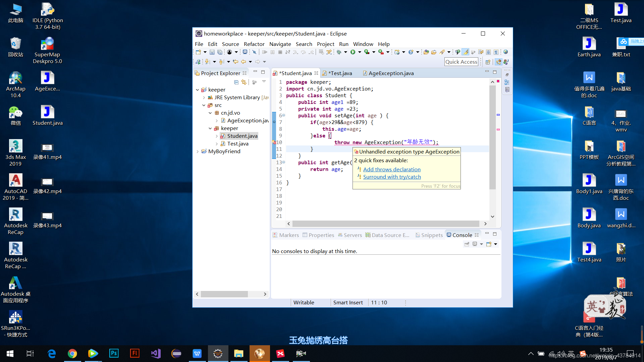Collapse the setAge method fold marker
The image size is (644, 362).
pyautogui.click(x=283, y=115)
